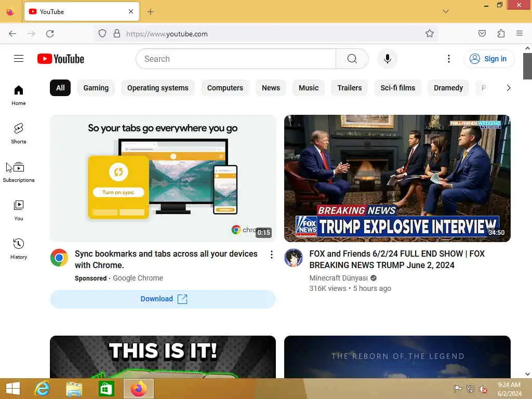
Task: Open Trump Explosive Interview thumbnail
Action: click(x=397, y=179)
